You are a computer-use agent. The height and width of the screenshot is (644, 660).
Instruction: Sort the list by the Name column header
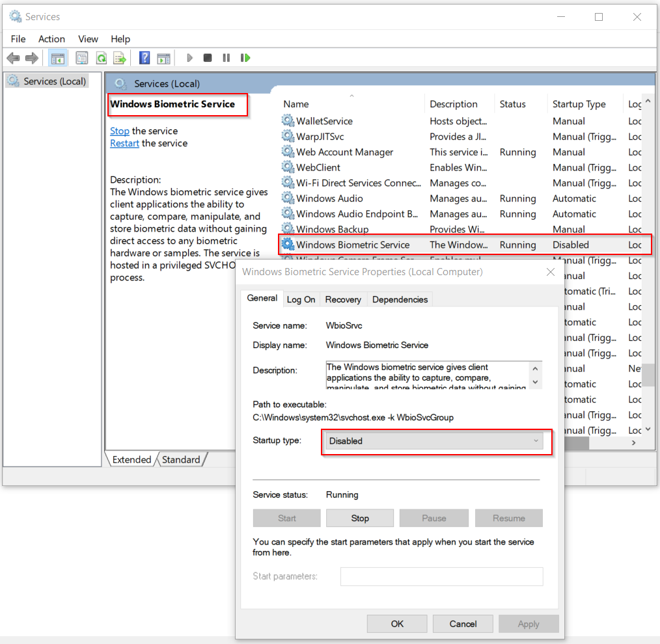point(296,104)
